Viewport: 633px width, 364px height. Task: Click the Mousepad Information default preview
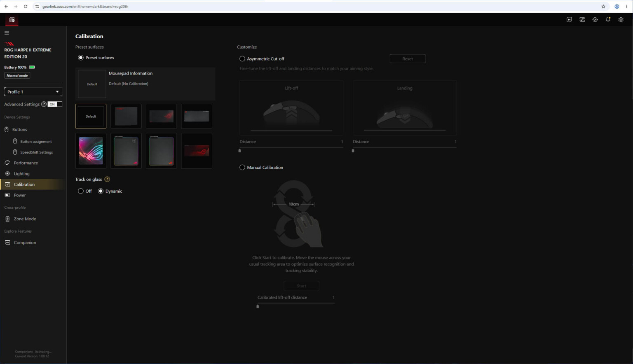(92, 84)
